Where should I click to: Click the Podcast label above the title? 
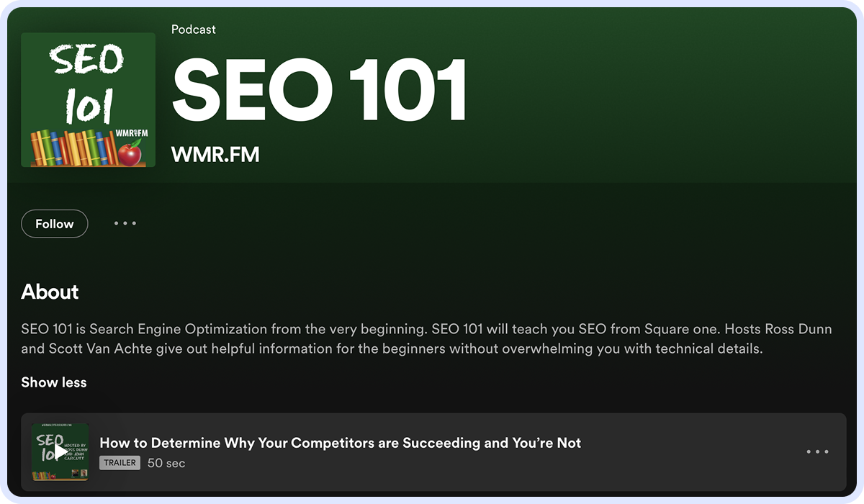193,30
